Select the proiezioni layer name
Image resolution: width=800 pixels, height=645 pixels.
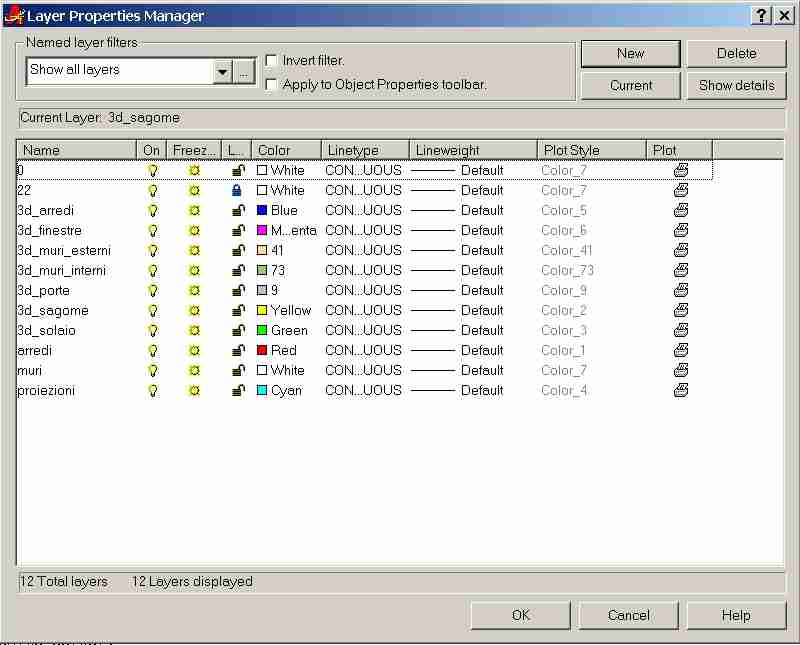pos(46,391)
